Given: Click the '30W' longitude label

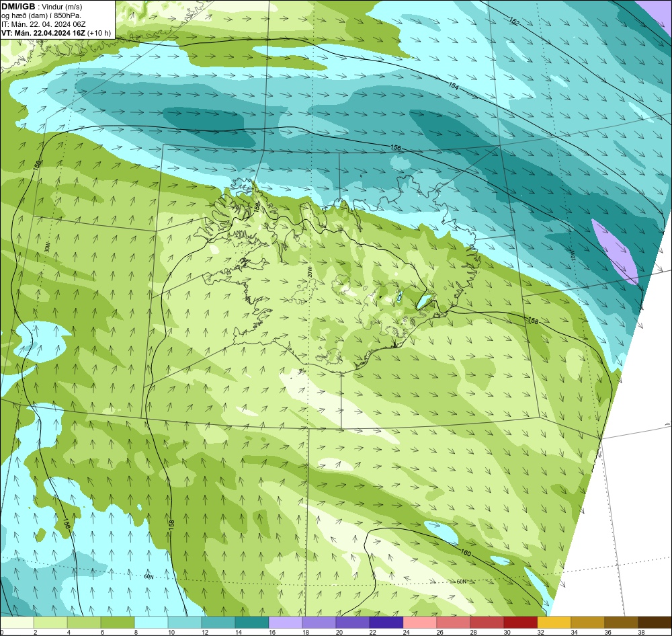Looking at the screenshot, I should click(47, 247).
